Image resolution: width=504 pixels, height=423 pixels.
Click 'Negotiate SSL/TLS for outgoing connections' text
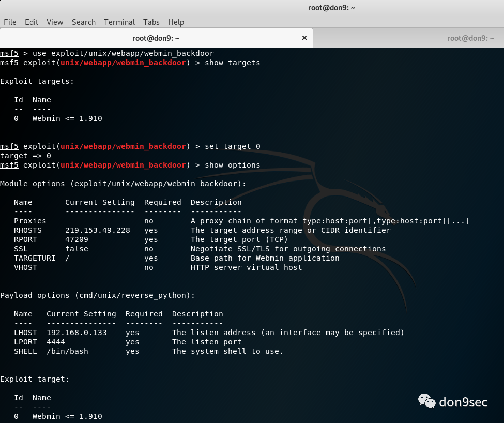[288, 249]
